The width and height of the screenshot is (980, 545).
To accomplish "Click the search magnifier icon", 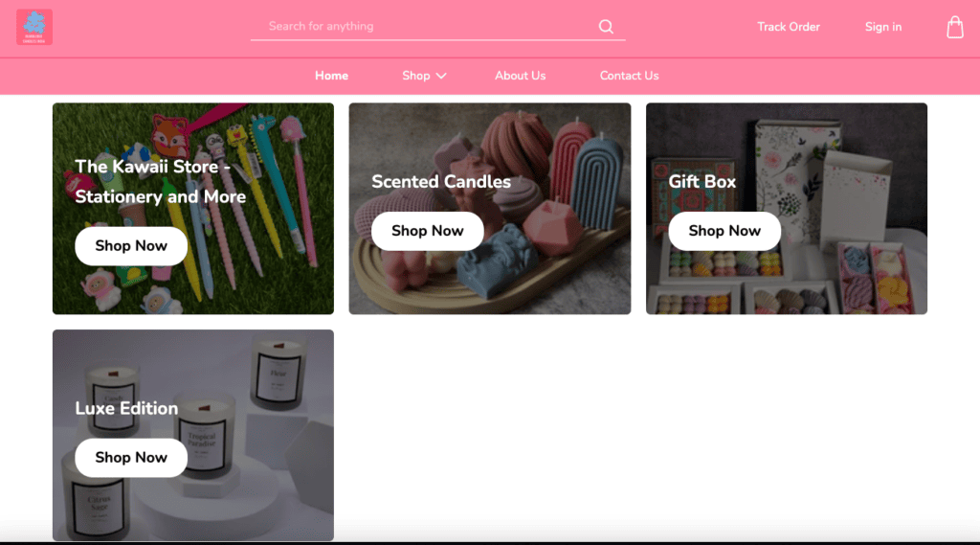I will [x=606, y=26].
